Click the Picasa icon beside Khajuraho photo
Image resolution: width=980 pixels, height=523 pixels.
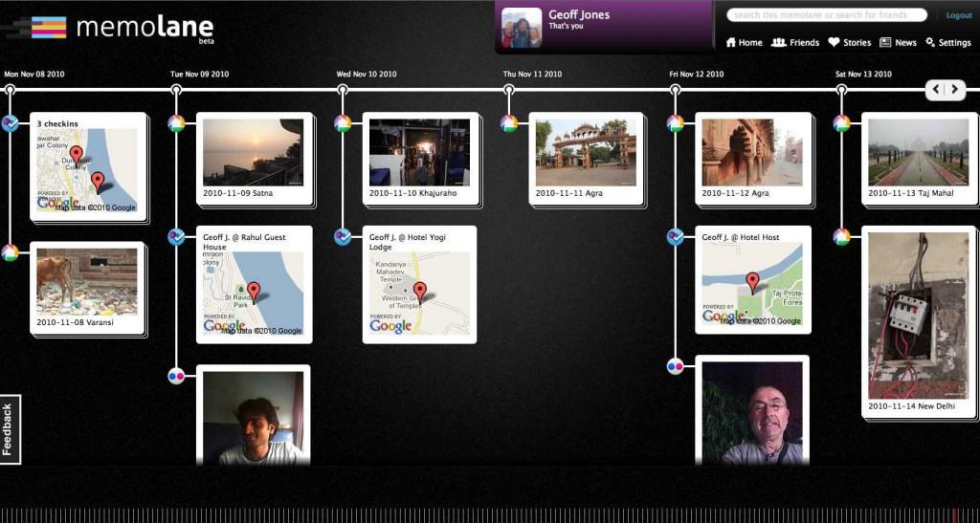(342, 123)
